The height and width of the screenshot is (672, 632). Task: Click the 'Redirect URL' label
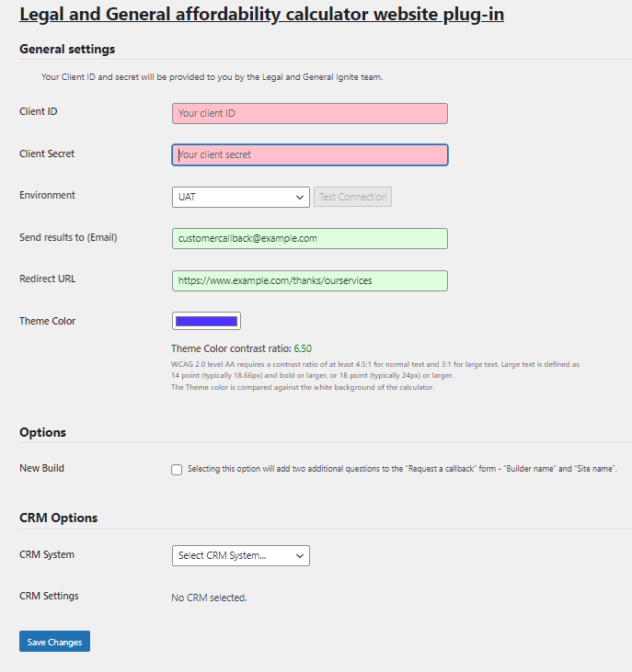[x=47, y=279]
